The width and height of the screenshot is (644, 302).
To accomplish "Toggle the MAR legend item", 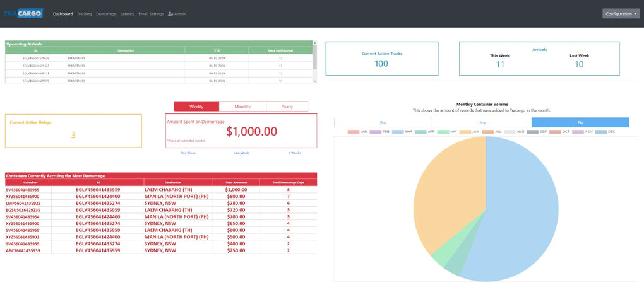I will point(405,132).
